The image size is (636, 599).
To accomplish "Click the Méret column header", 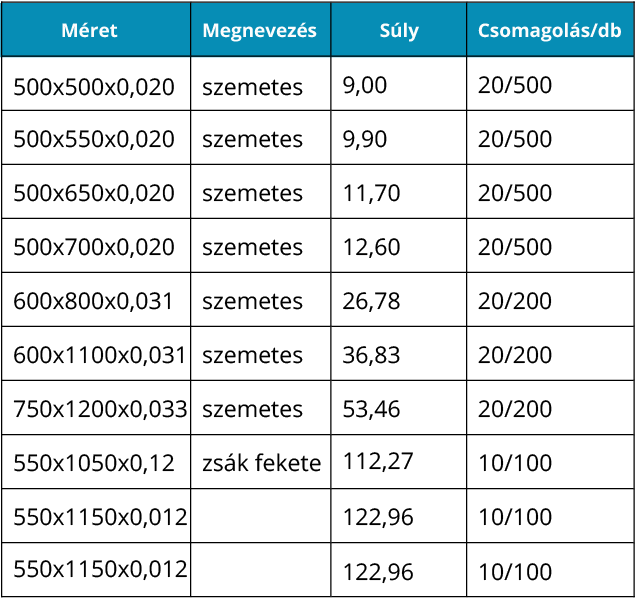I will [89, 30].
